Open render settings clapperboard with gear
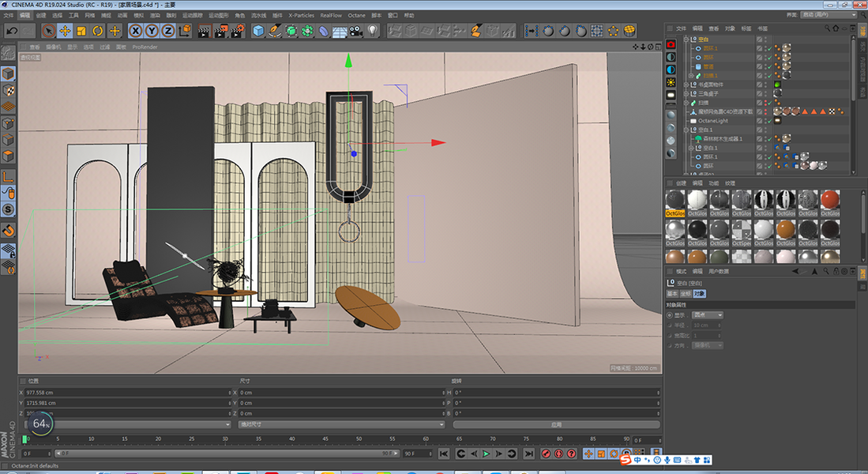This screenshot has height=474, width=868. (237, 31)
